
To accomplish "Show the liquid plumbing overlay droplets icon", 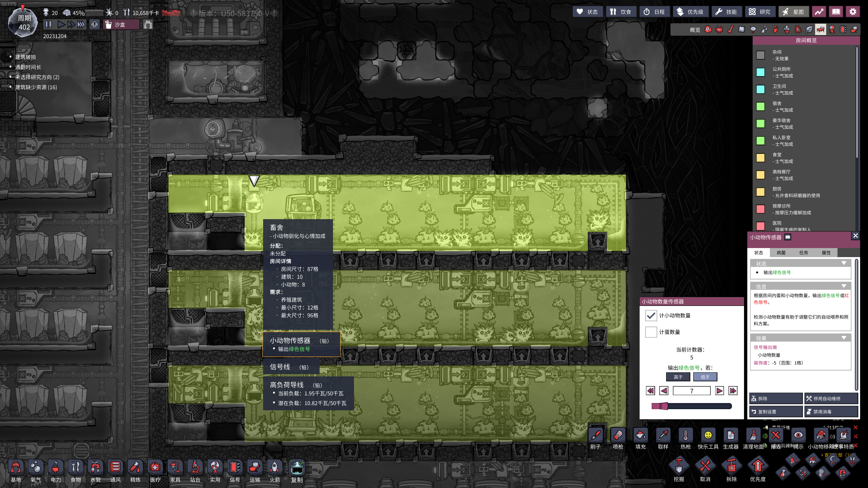I will [x=764, y=30].
